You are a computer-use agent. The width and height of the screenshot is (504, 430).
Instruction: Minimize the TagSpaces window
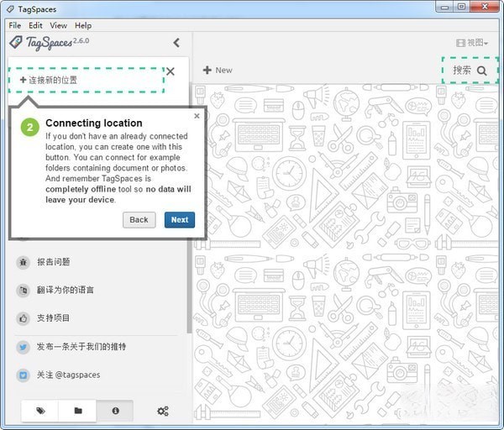coord(444,7)
